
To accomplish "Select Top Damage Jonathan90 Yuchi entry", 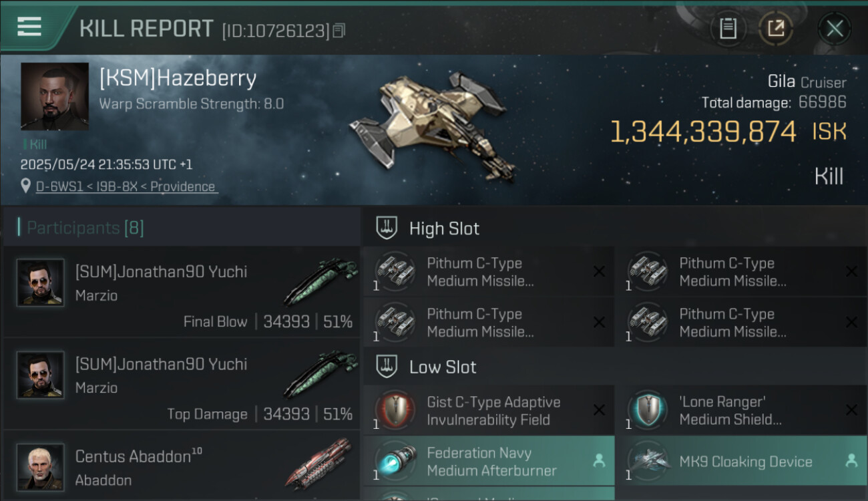I will [180, 384].
